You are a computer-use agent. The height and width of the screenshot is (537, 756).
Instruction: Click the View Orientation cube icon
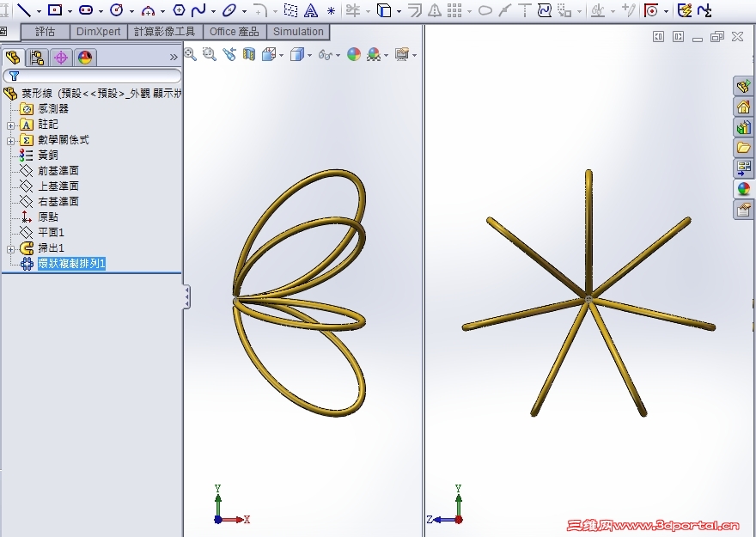coord(269,54)
